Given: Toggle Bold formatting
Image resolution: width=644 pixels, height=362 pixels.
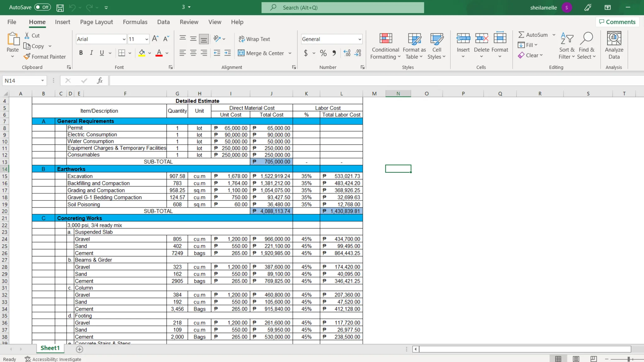Looking at the screenshot, I should pos(81,53).
